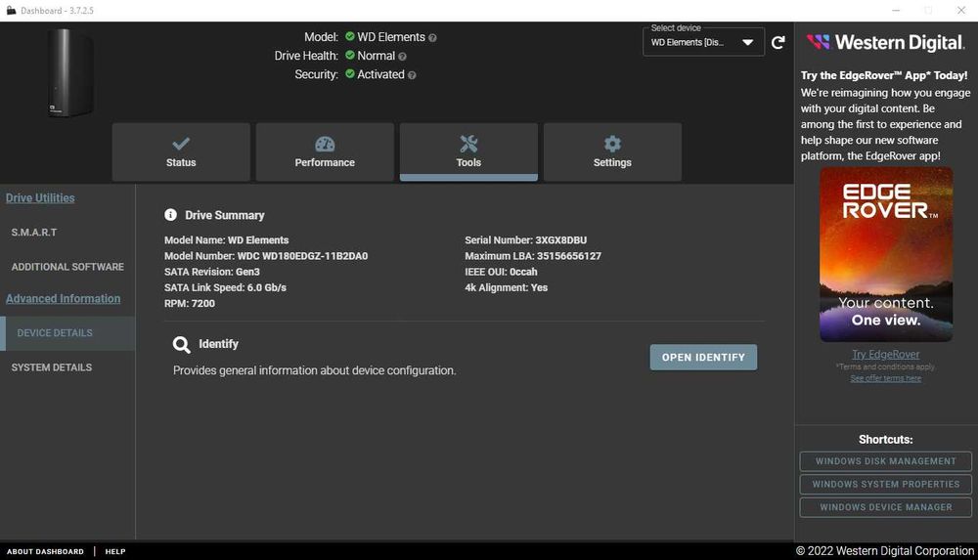
Task: Click the 4k Alignment: Yes text
Action: (x=506, y=287)
